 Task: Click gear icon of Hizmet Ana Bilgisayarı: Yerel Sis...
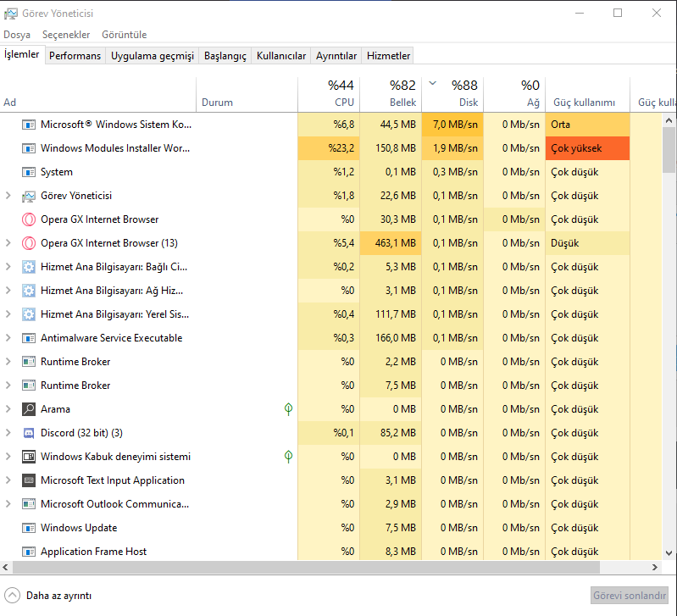click(x=29, y=314)
